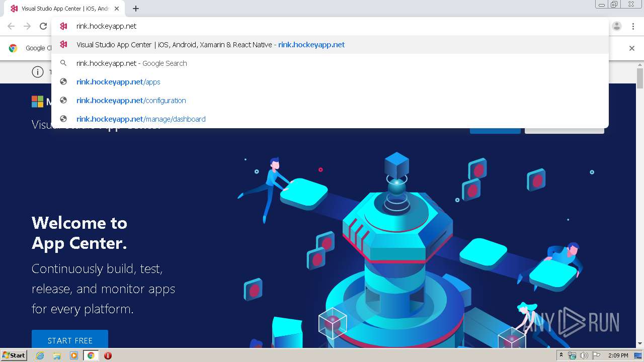Click the address bar showing rink.hockeyapp.net

click(x=330, y=26)
